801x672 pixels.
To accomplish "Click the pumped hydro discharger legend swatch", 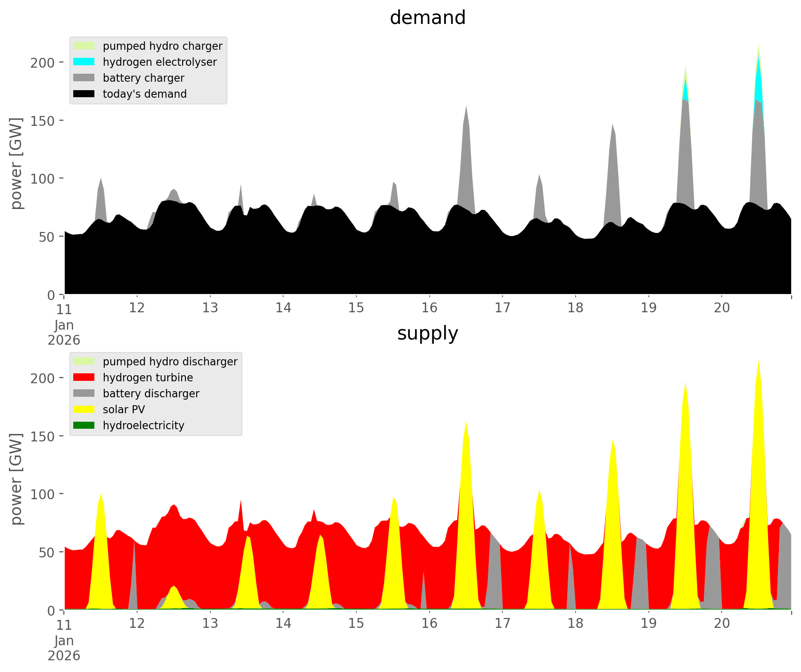I will coord(84,362).
